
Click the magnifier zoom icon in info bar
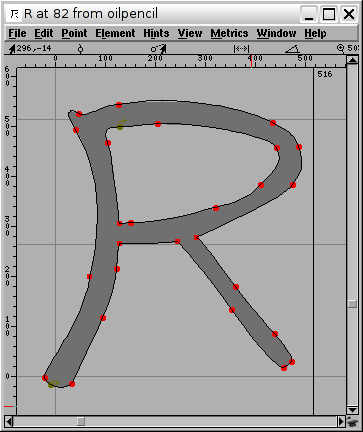[x=341, y=49]
